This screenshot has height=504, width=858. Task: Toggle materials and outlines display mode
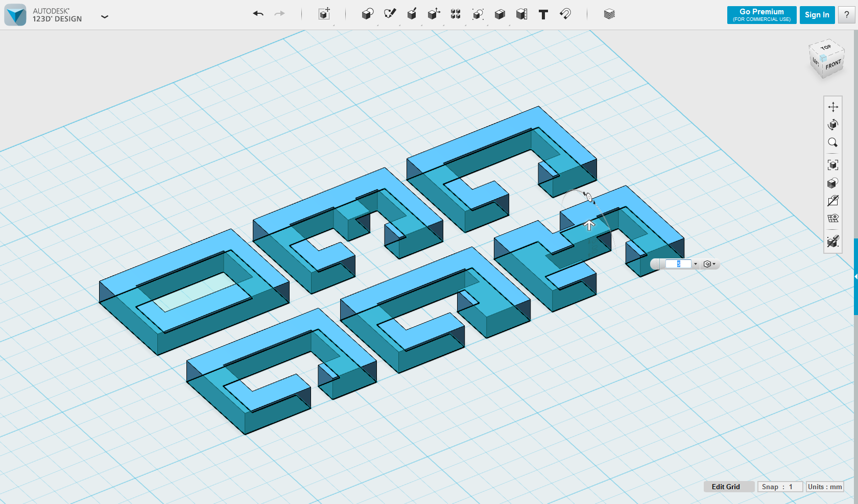click(x=833, y=183)
